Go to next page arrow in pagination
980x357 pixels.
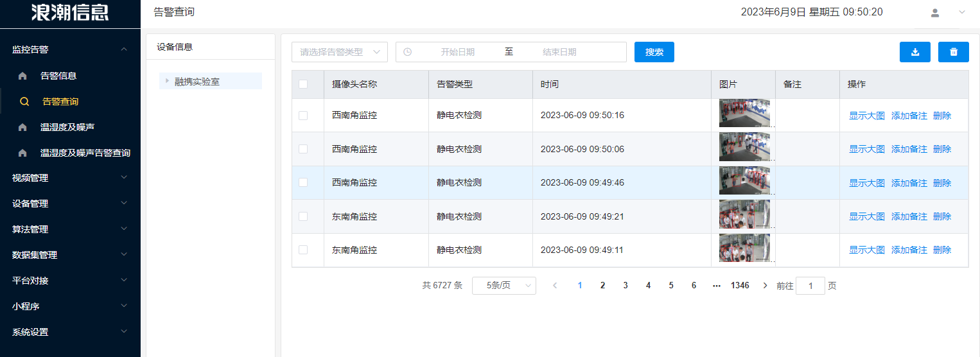[765, 286]
